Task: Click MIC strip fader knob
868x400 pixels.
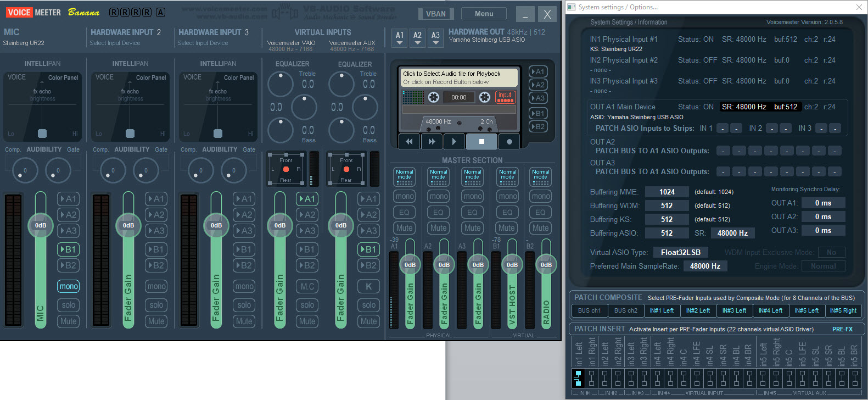Action: click(x=41, y=225)
